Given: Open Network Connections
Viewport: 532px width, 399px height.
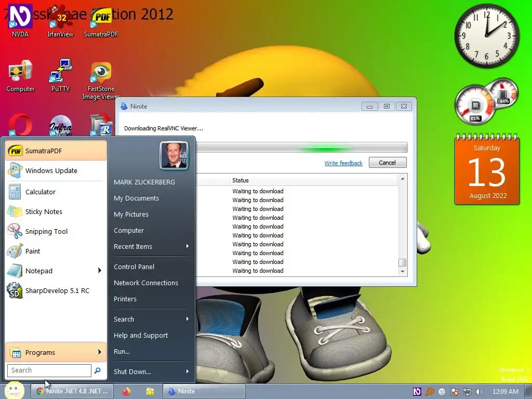Looking at the screenshot, I should click(146, 283).
